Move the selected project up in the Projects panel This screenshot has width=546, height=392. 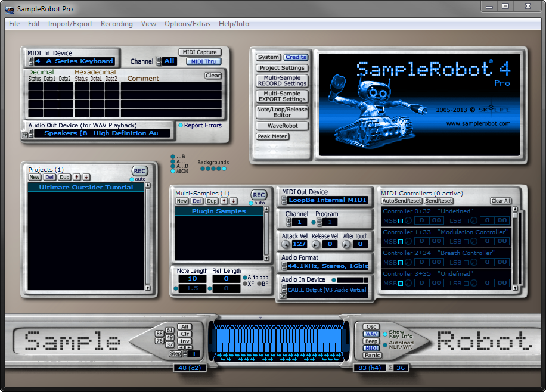tap(77, 177)
